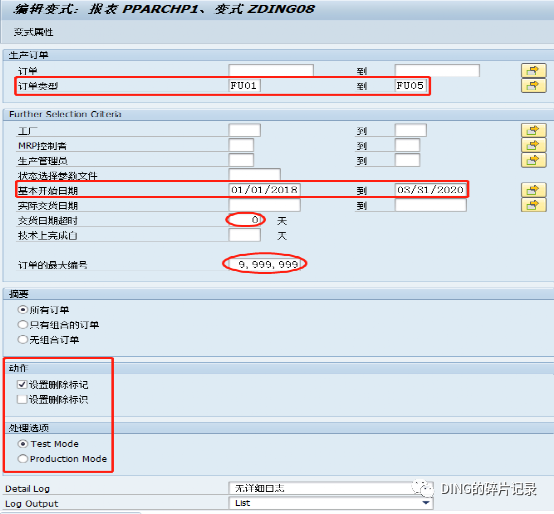
Task: Open multiple selection for 工厂 row
Action: (x=533, y=130)
